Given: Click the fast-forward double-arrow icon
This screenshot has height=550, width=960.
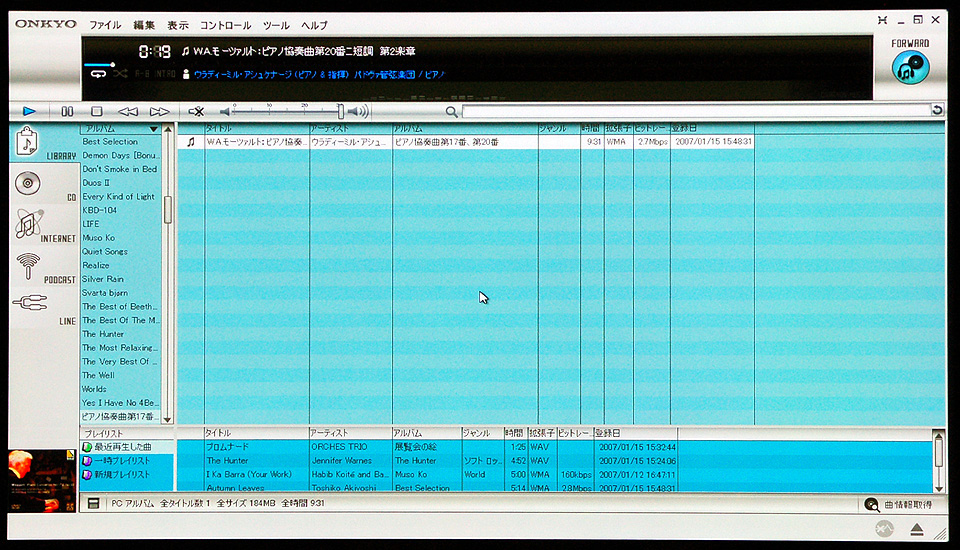Looking at the screenshot, I should (x=160, y=112).
